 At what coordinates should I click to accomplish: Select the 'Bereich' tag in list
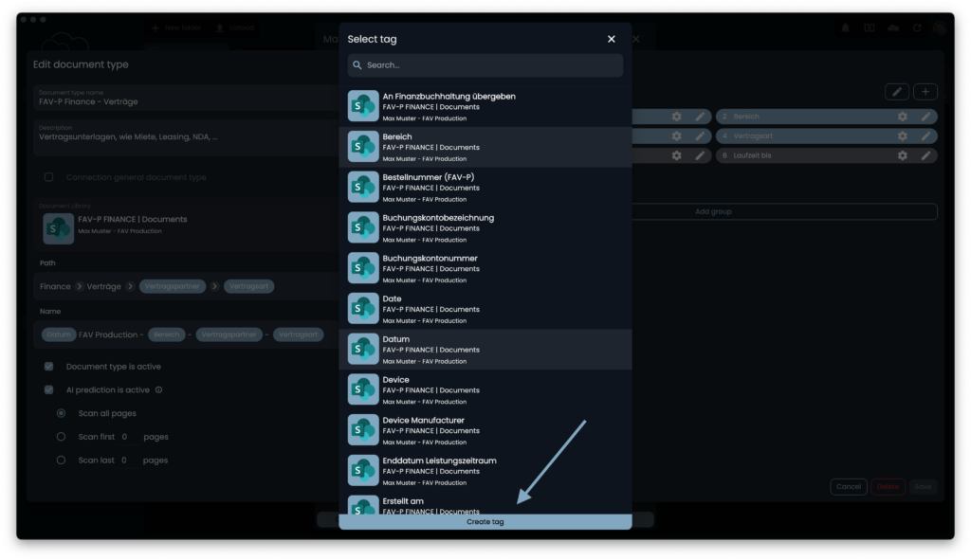coord(485,147)
